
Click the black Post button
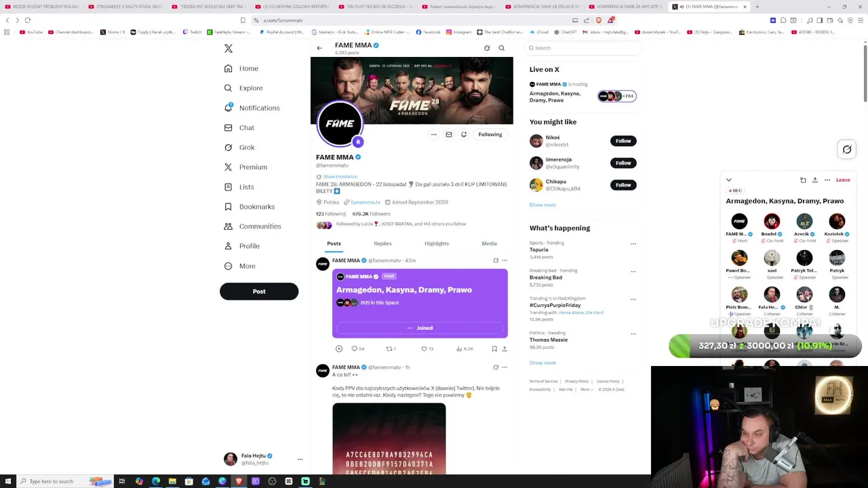tap(259, 291)
